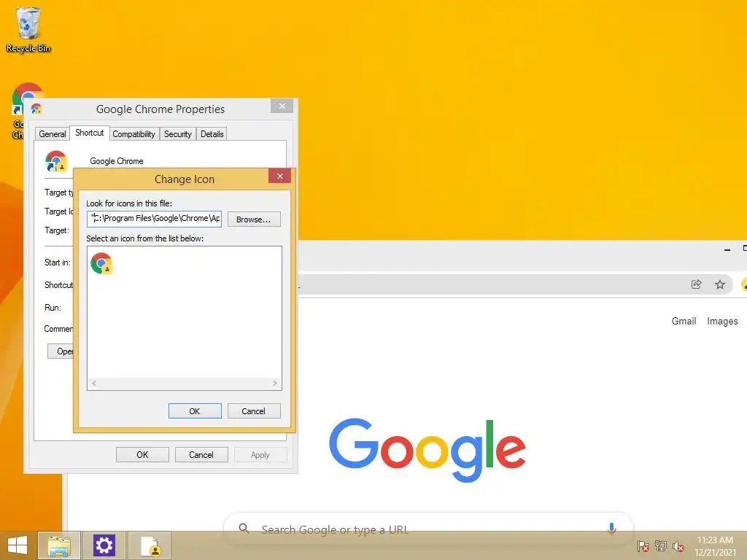Click the network tray icon
The height and width of the screenshot is (560, 747).
coord(661,546)
